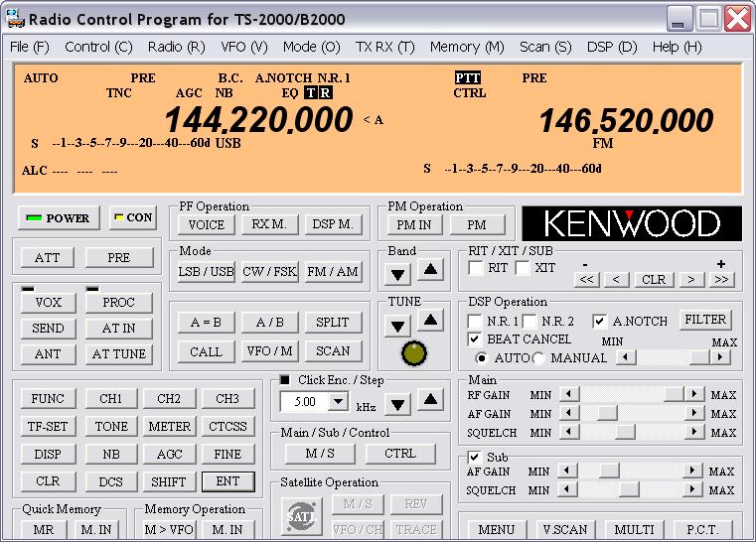Click Sub AF GAIN slider right arrow
The height and width of the screenshot is (542, 756).
click(692, 471)
